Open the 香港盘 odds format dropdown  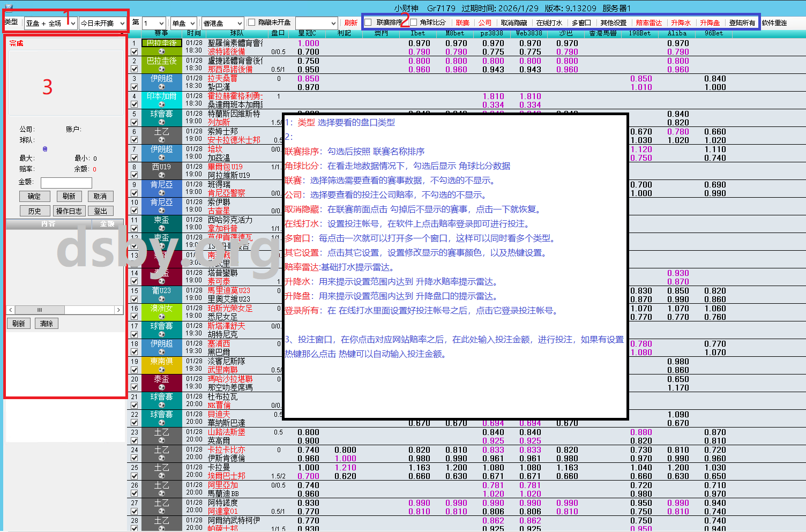coord(222,23)
